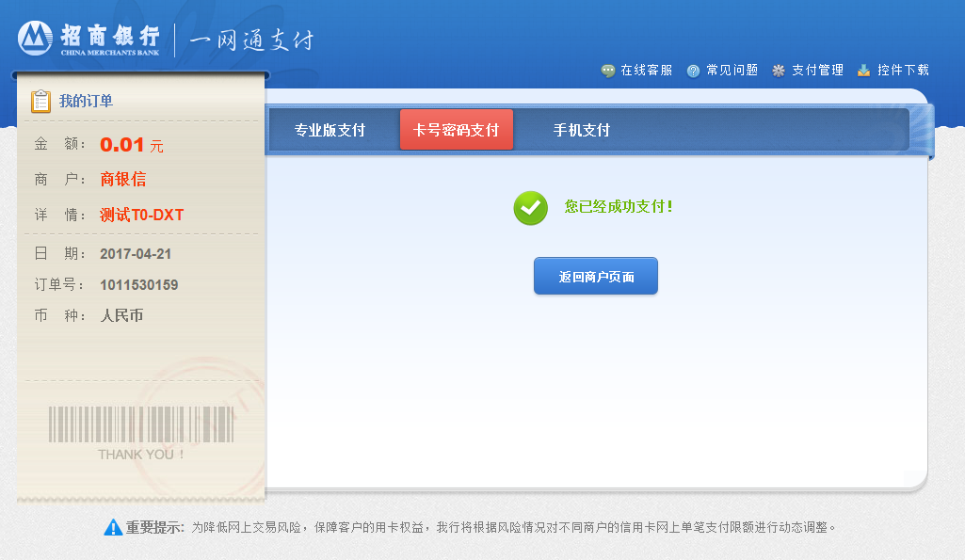965x560 pixels.
Task: Click the China Merchants Bank logo
Action: (89, 39)
